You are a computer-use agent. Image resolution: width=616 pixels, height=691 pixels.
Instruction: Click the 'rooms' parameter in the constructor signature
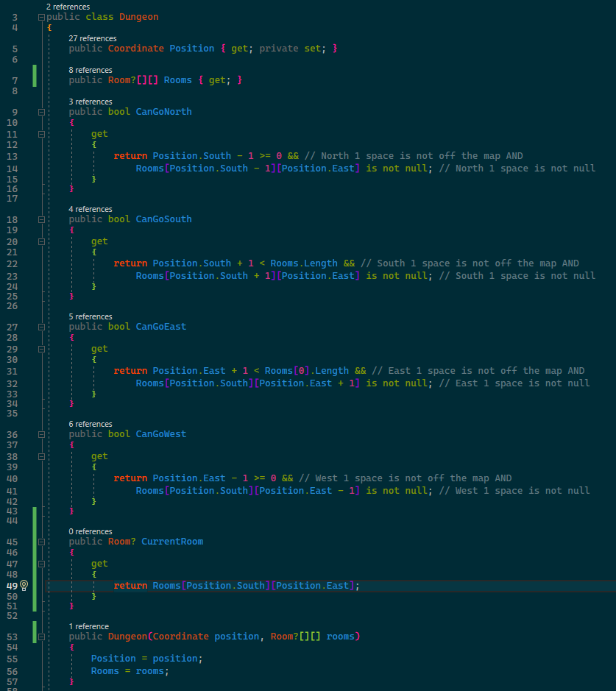pyautogui.click(x=340, y=637)
